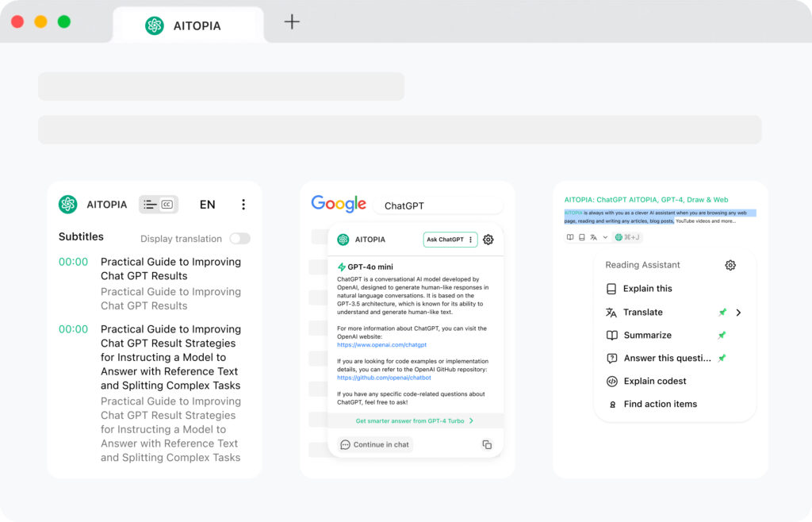Open settings gear in the AITOPIA answer card
Image resolution: width=812 pixels, height=522 pixels.
(x=488, y=240)
